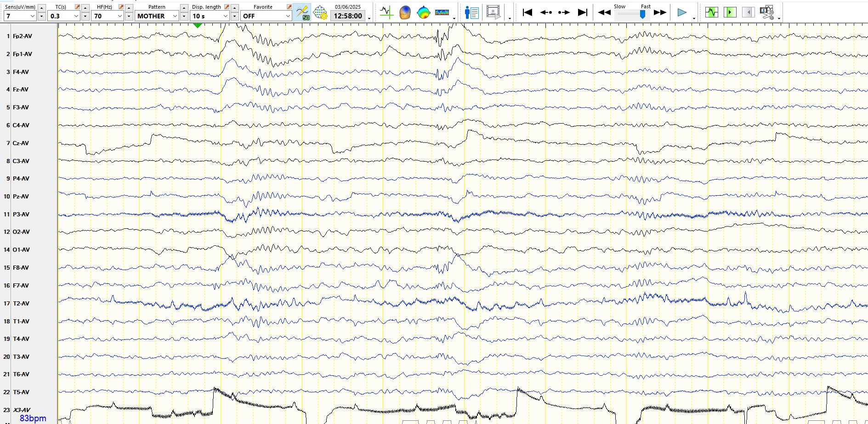The image size is (868, 424).
Task: Select the T5-AV channel label
Action: 21,392
